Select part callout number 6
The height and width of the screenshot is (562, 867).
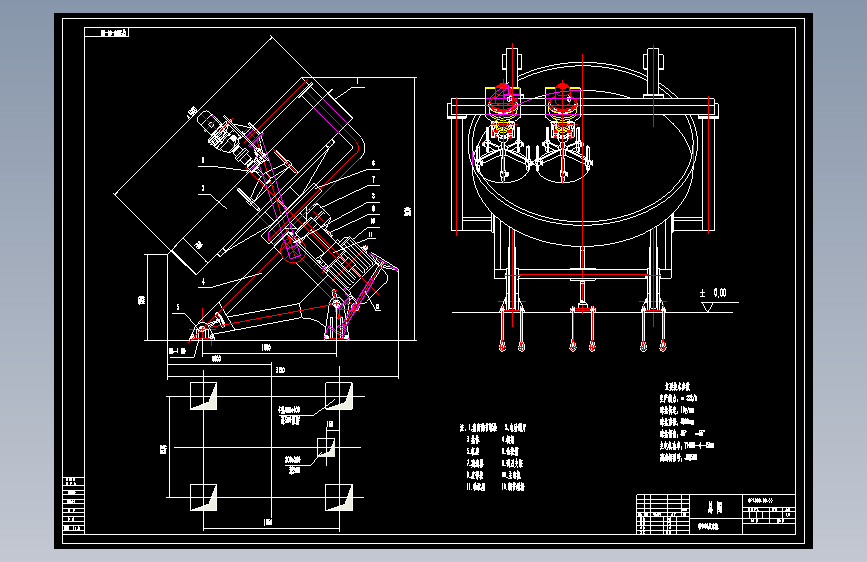click(x=373, y=163)
